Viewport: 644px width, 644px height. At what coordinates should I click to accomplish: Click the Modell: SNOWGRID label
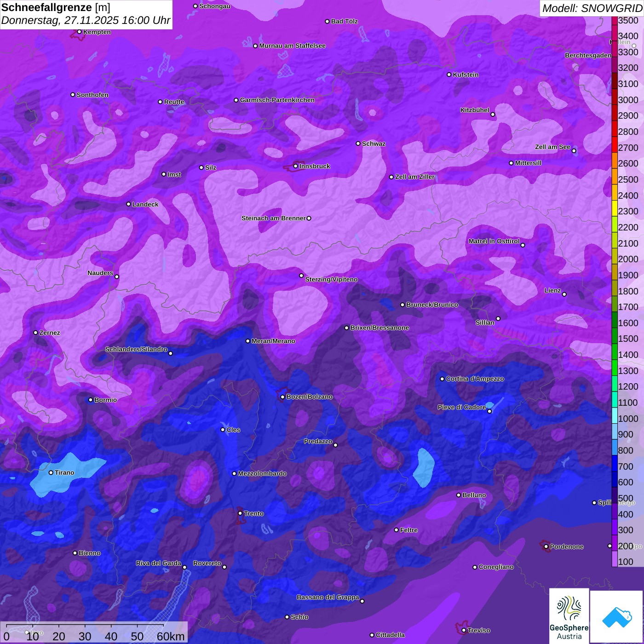592,8
